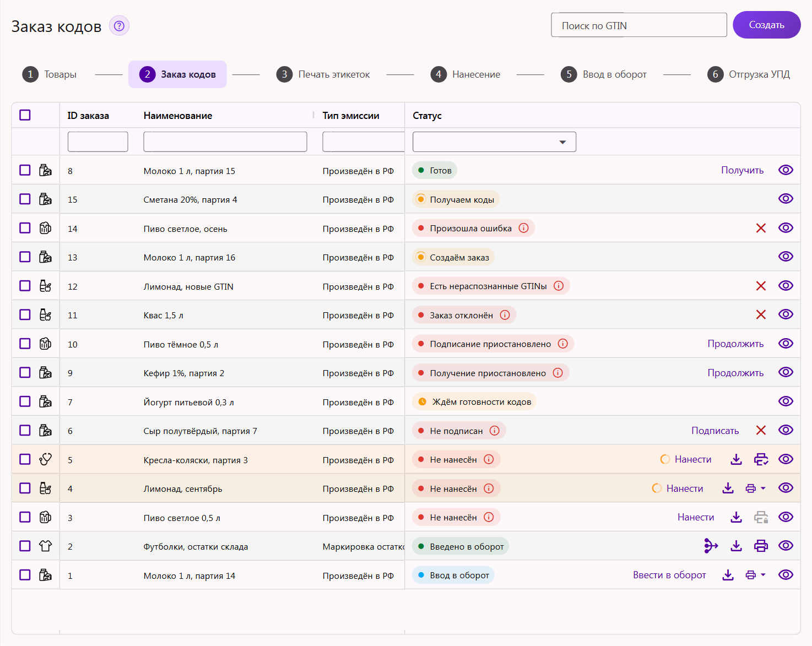
Task: Open the help icon beside Заказ кодов
Action: pyautogui.click(x=119, y=26)
